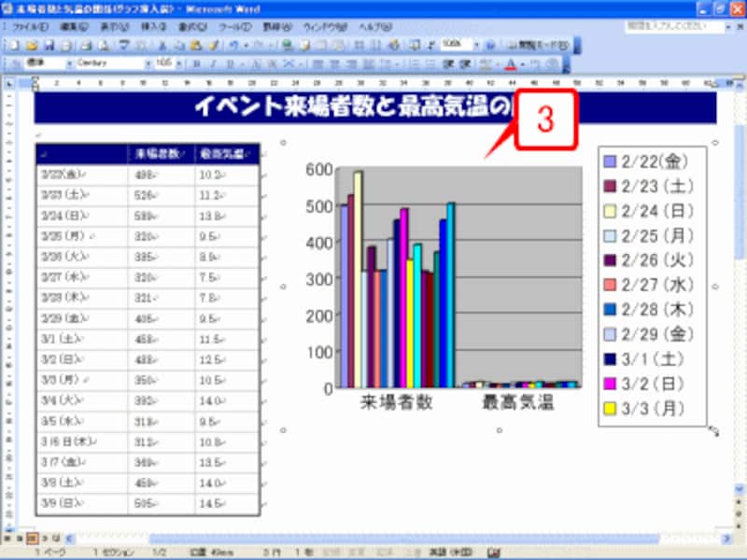747x560 pixels.
Task: Expand the Century font name dropdown
Action: tap(147, 63)
